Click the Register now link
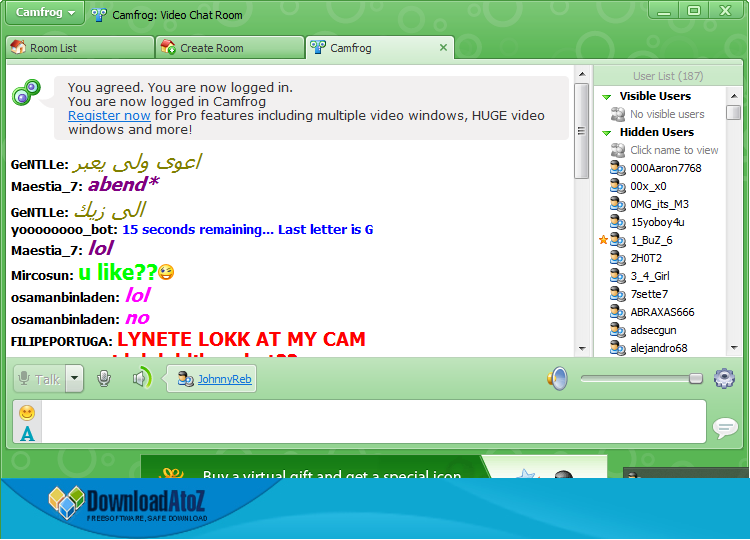 [109, 116]
